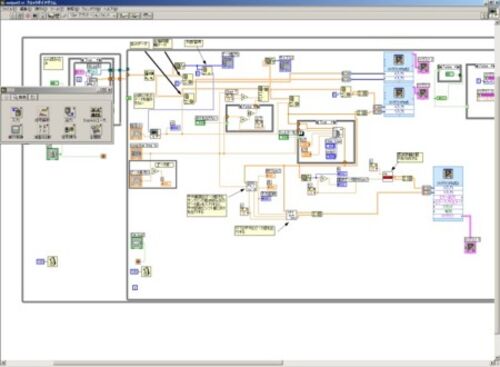
Task: Select the bottom-right icon in the floating palette
Action: pos(96,131)
